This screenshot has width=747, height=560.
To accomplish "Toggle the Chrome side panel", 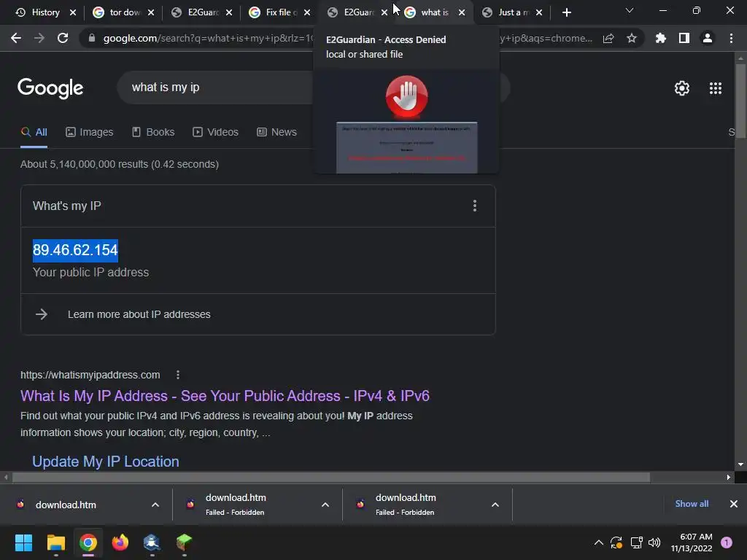I will click(x=684, y=38).
